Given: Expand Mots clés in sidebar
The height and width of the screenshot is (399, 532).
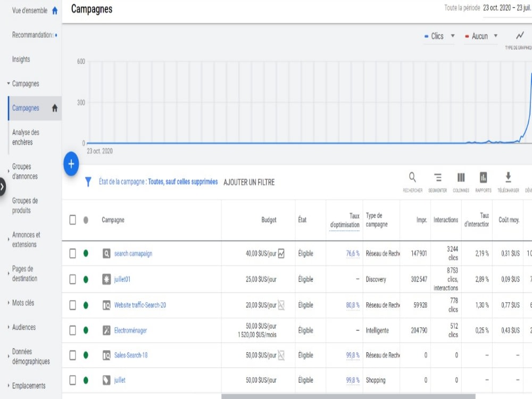Looking at the screenshot, I should pos(9,303).
